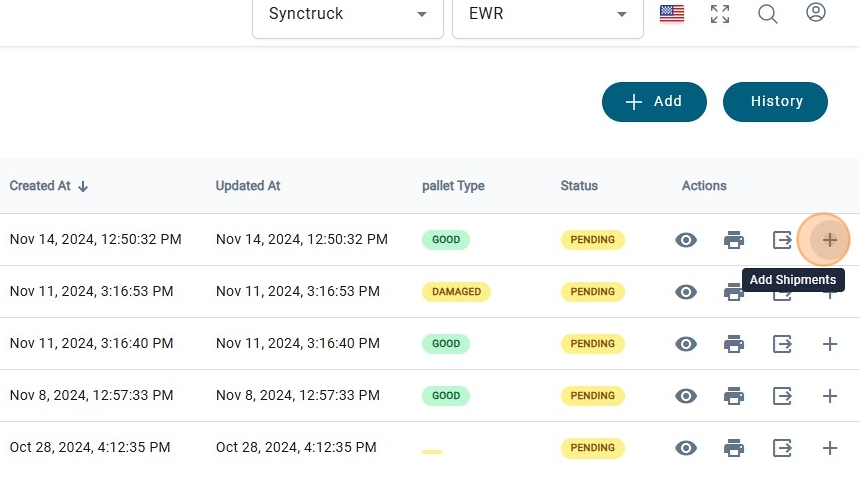
Task: Click the Add button
Action: [x=654, y=101]
